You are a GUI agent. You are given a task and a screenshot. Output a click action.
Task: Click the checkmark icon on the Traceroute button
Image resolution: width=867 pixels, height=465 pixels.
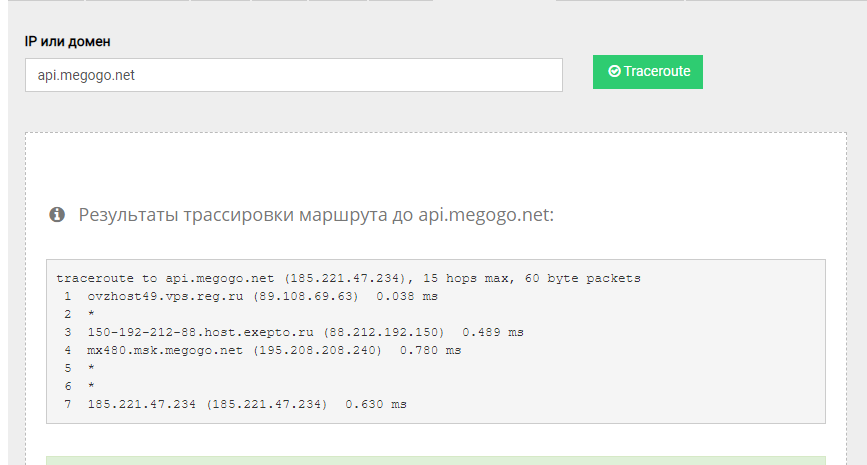(614, 72)
